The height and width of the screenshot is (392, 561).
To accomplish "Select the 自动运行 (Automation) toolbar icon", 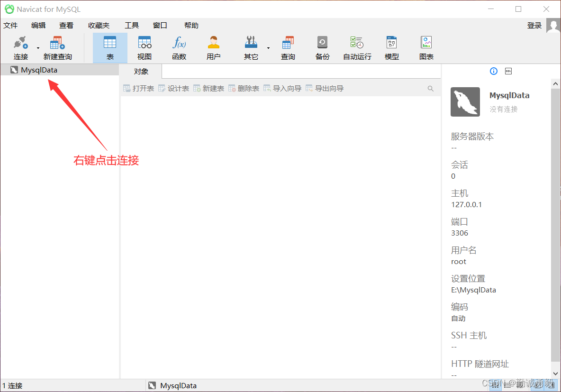I will coord(357,48).
